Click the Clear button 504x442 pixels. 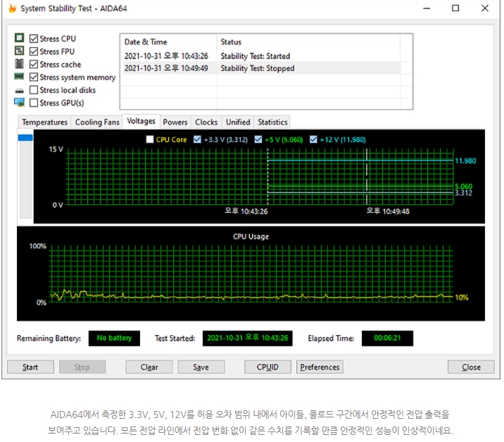149,367
